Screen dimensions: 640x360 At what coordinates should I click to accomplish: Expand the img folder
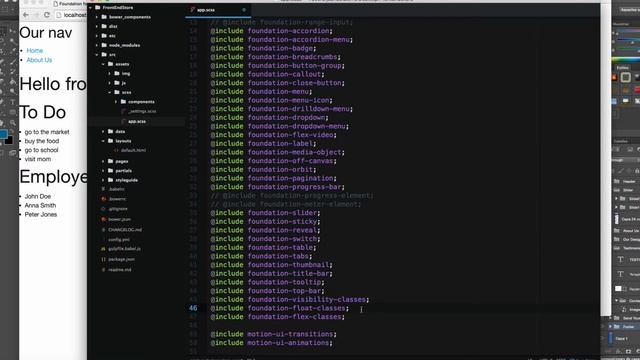(110, 73)
